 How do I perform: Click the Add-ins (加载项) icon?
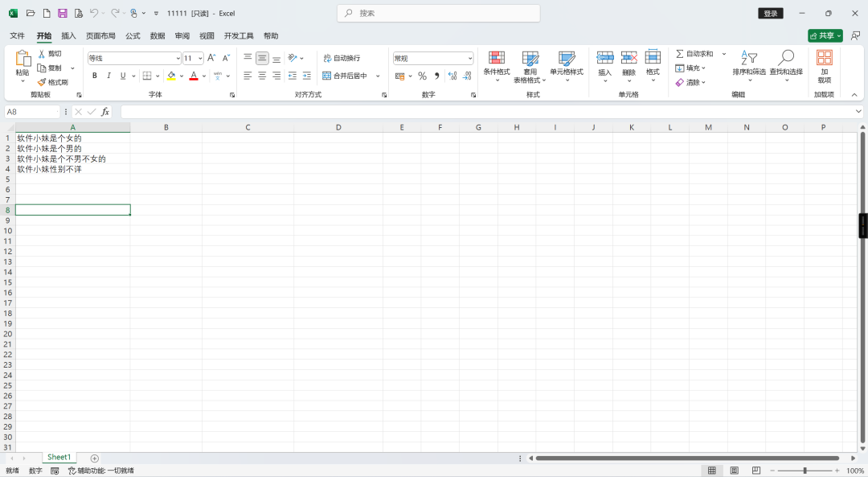(x=824, y=58)
